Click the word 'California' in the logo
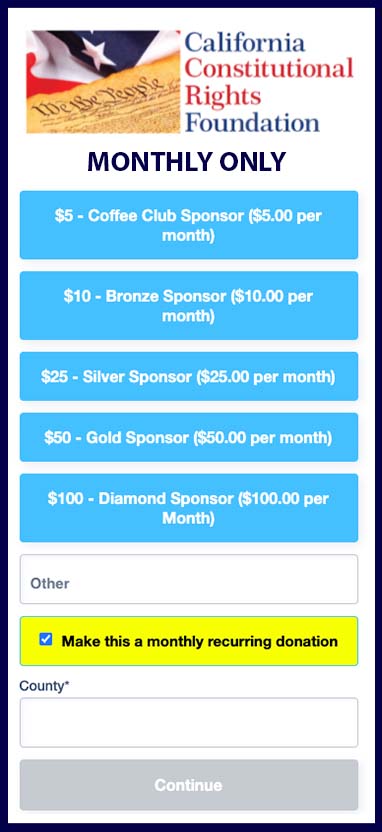The width and height of the screenshot is (382, 832). point(245,42)
